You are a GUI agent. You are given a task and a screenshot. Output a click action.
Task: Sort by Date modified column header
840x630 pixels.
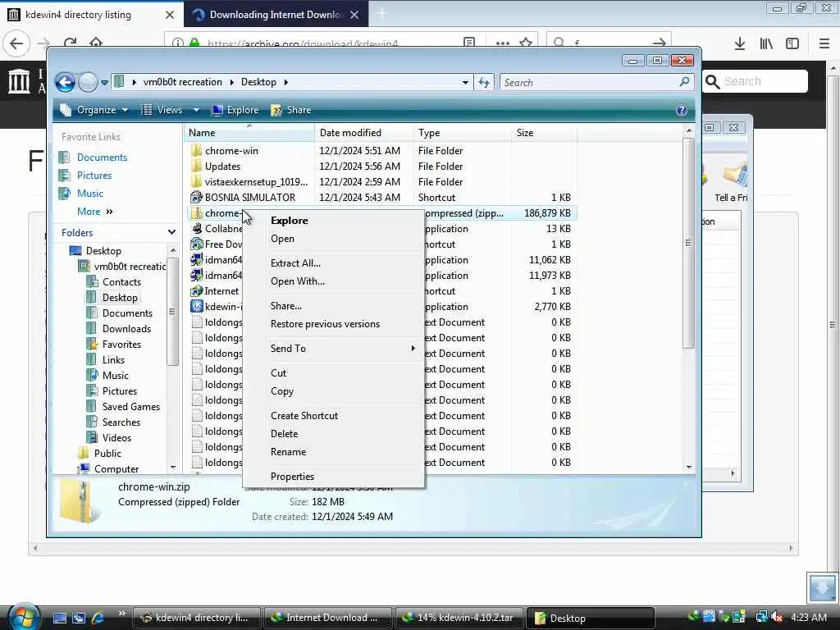pos(363,133)
